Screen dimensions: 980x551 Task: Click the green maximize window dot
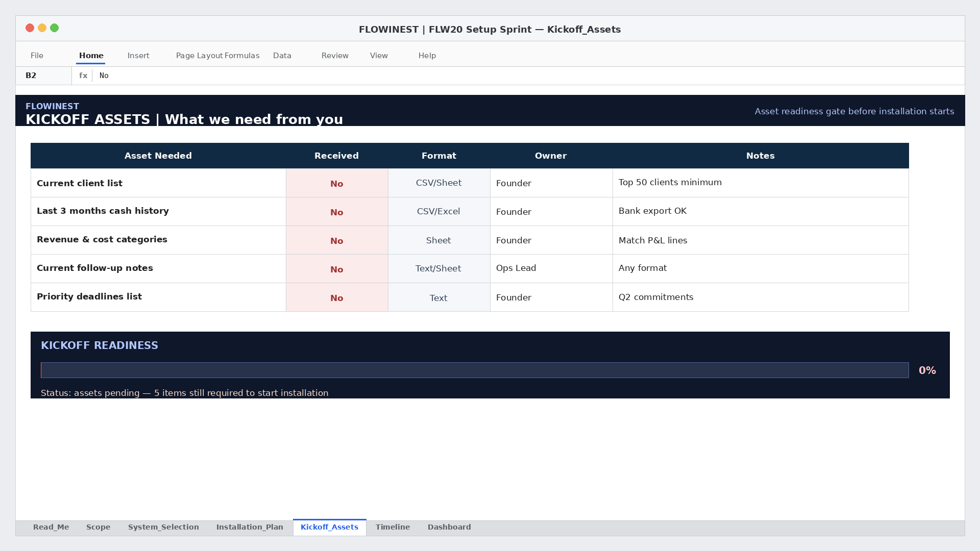[x=55, y=28]
